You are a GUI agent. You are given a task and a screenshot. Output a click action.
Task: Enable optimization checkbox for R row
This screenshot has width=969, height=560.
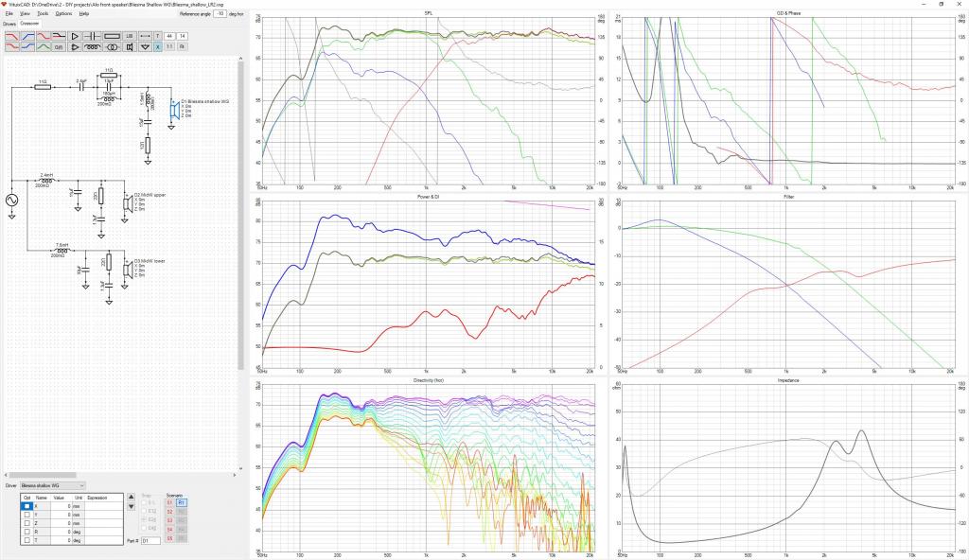point(26,532)
